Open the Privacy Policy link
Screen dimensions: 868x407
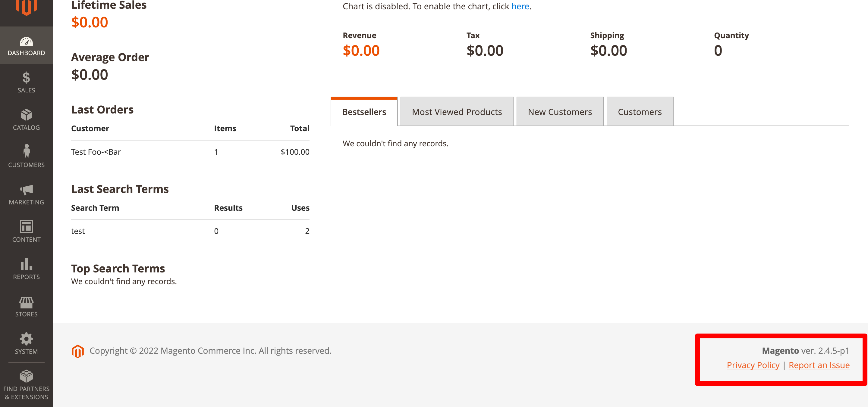pos(753,365)
